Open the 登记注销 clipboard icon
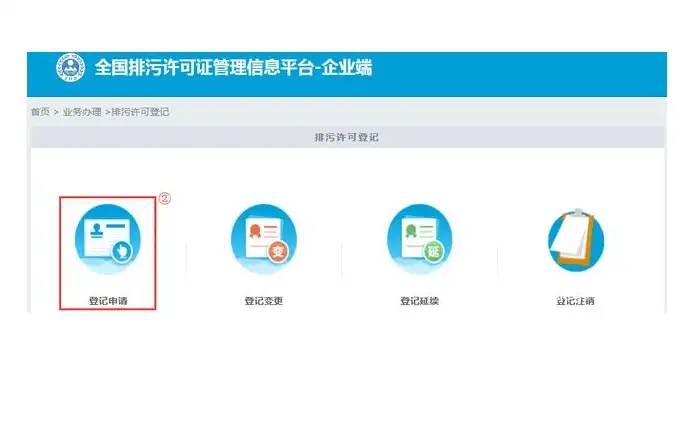 576,240
